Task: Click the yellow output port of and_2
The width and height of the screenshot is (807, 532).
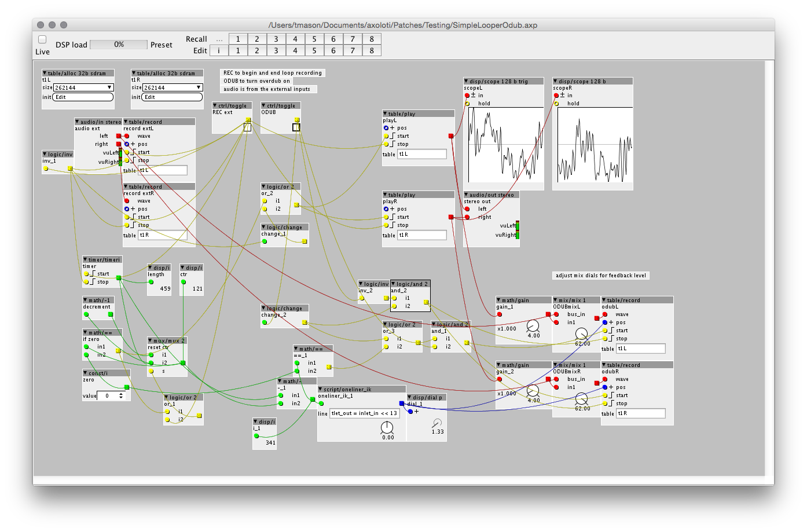Action: click(426, 302)
